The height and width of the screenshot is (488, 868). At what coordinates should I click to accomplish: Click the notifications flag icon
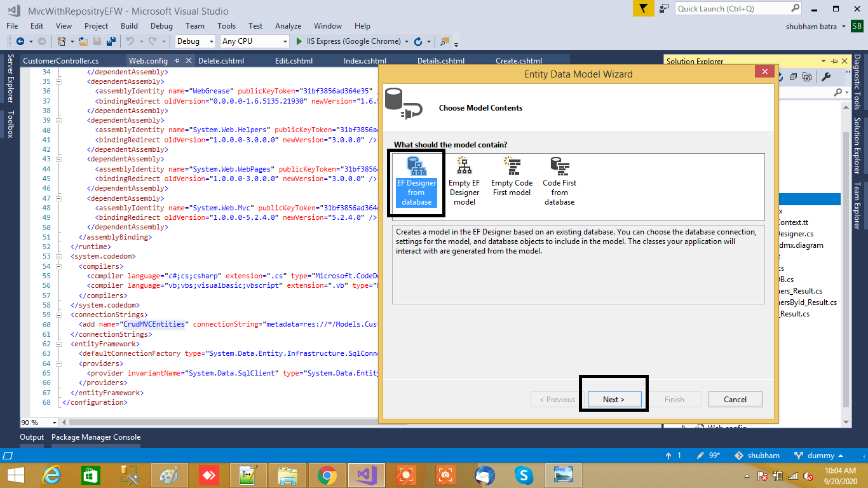(643, 8)
